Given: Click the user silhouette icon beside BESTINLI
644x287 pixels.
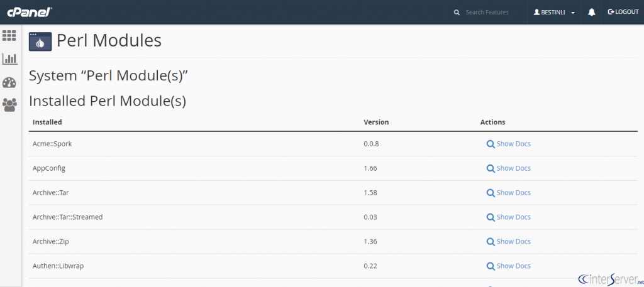Looking at the screenshot, I should coord(536,13).
